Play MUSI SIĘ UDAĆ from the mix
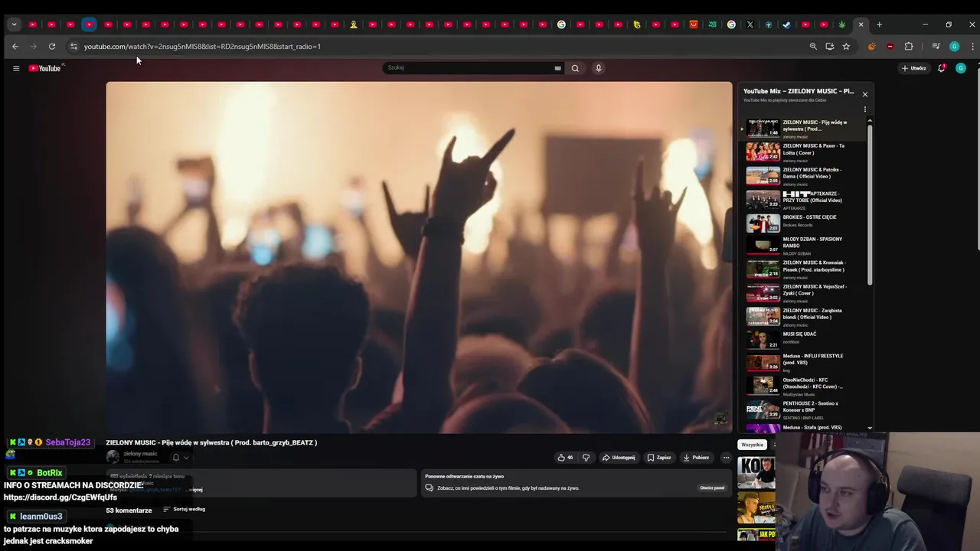 802,339
